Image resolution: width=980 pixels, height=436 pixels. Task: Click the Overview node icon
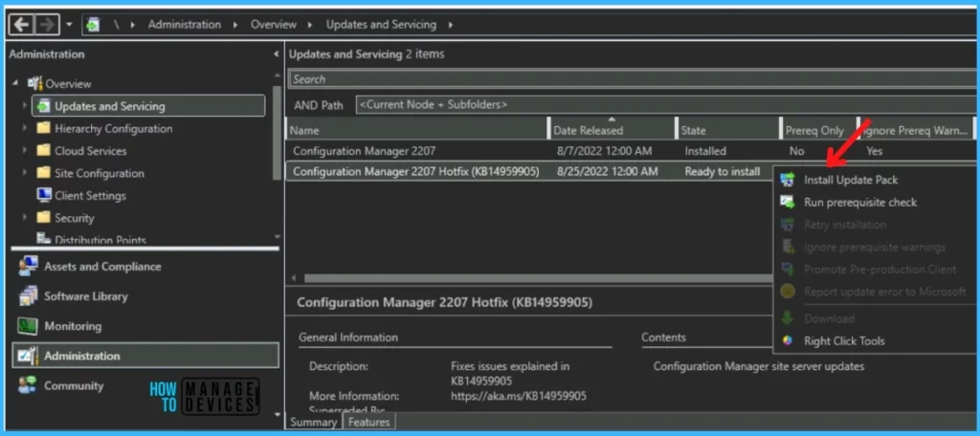(x=35, y=83)
